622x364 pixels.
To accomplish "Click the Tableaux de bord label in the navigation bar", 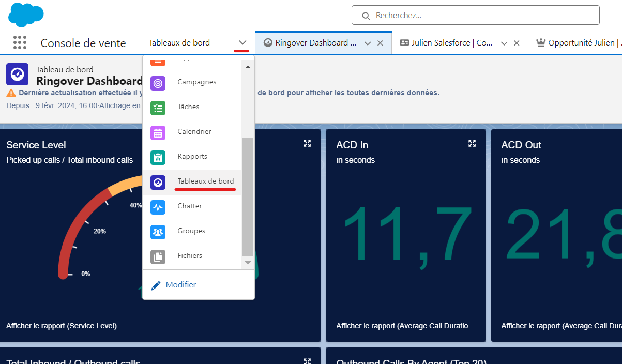I will [x=179, y=42].
